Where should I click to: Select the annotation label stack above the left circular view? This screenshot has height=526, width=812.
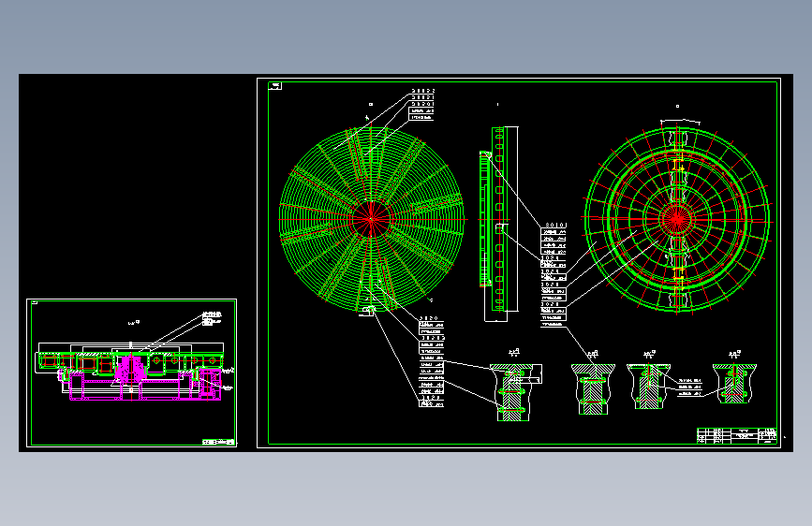click(x=422, y=105)
